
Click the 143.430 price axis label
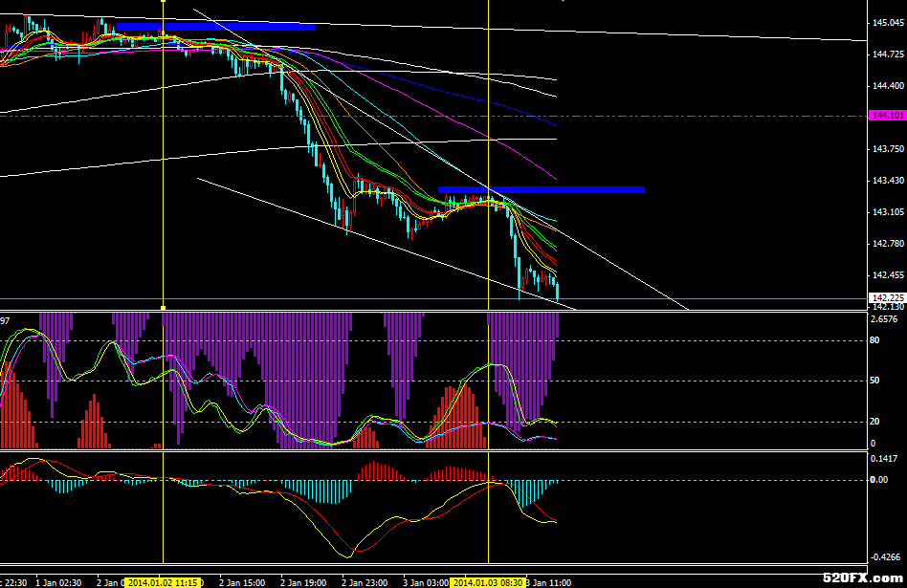point(888,181)
